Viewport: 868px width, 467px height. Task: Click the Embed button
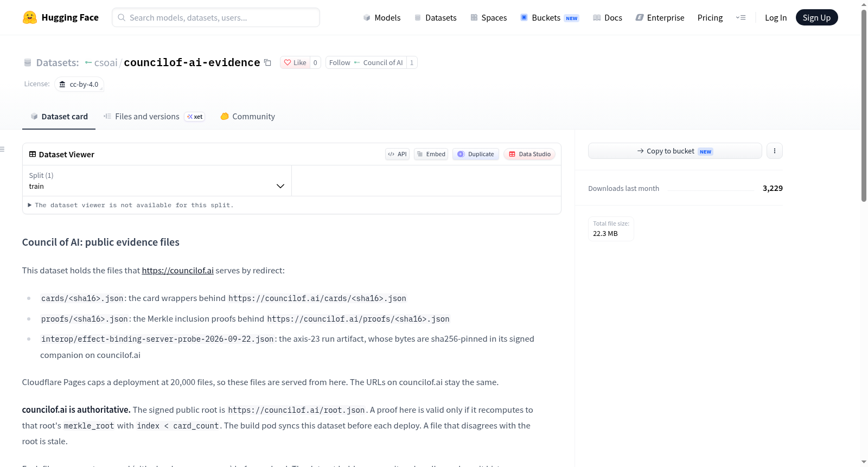click(431, 154)
